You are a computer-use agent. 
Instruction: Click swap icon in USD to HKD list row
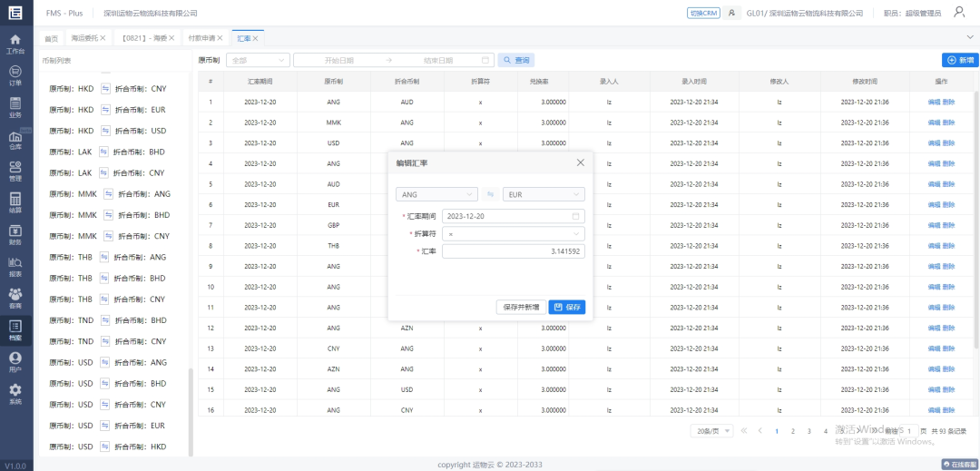(104, 446)
